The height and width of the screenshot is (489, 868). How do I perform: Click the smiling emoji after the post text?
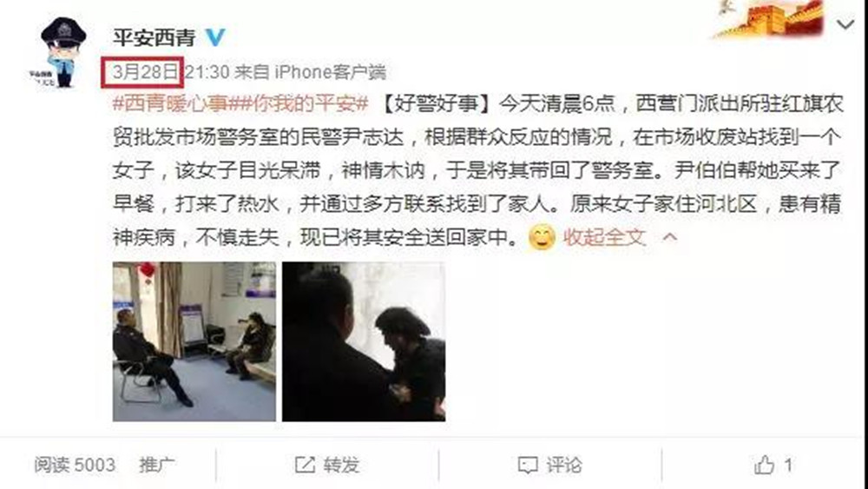(x=542, y=238)
